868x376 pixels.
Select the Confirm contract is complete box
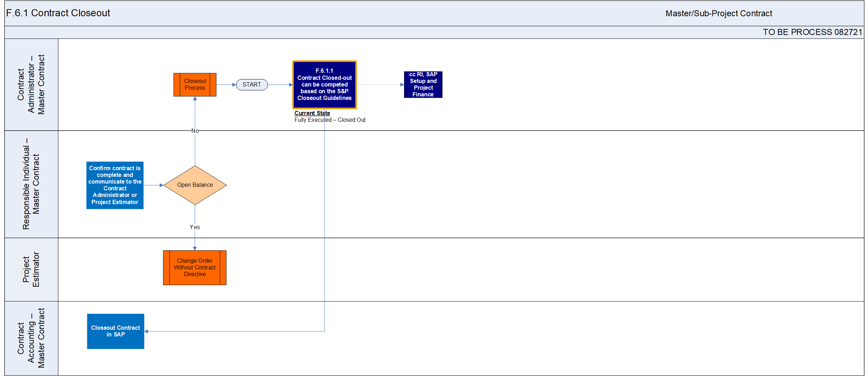pos(115,185)
